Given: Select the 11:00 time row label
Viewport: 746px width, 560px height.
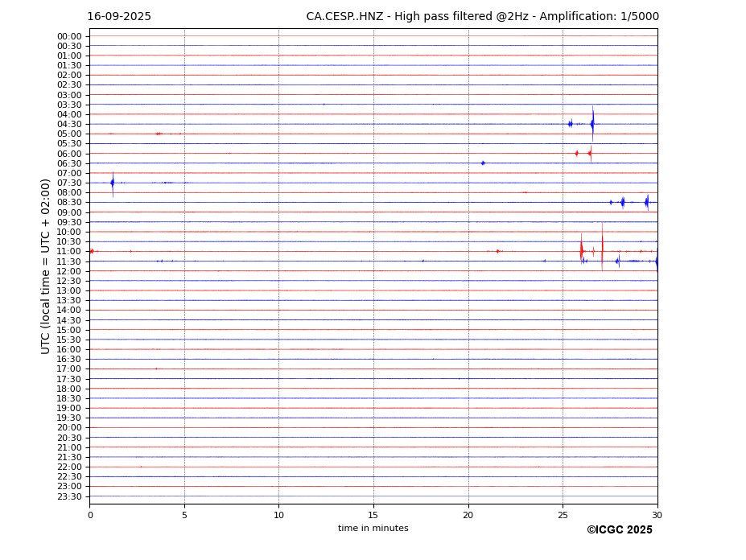Looking at the screenshot, I should [69, 252].
